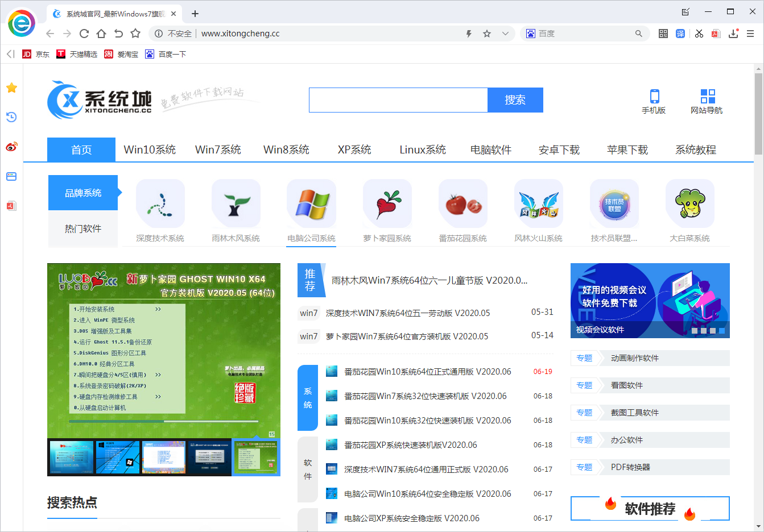Image resolution: width=764 pixels, height=532 pixels.
Task: Click the 系统城 site logo
Action: tap(100, 100)
